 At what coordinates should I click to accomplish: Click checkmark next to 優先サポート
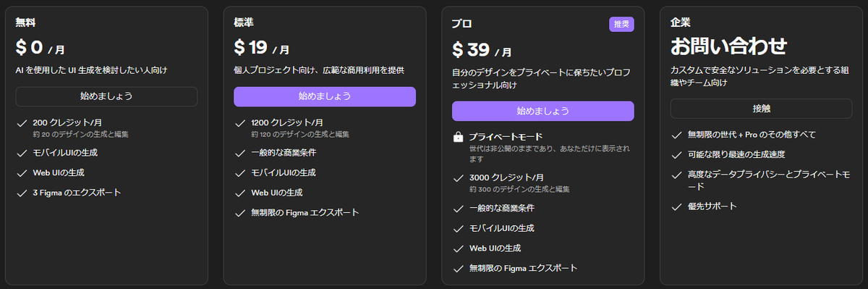(676, 206)
